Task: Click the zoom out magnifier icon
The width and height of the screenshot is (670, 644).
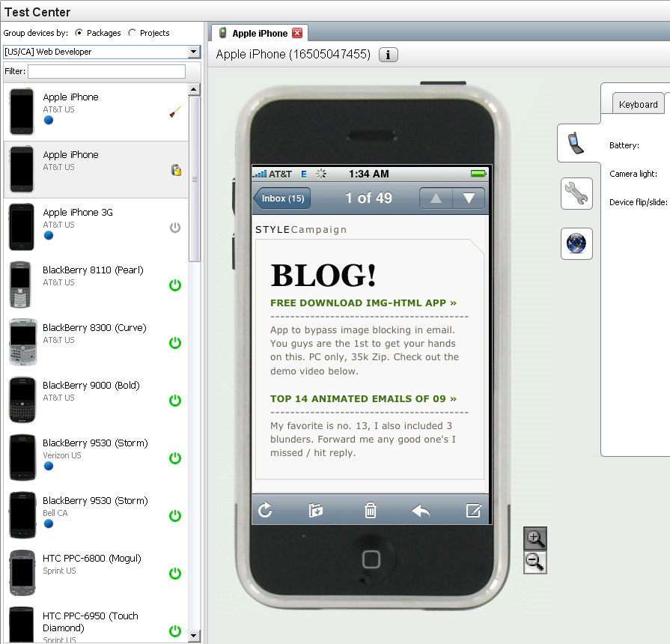Action: click(535, 562)
